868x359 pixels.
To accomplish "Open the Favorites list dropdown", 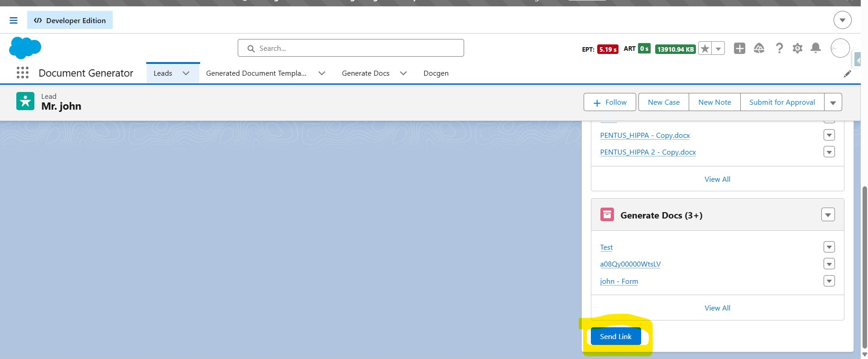I will tap(718, 48).
